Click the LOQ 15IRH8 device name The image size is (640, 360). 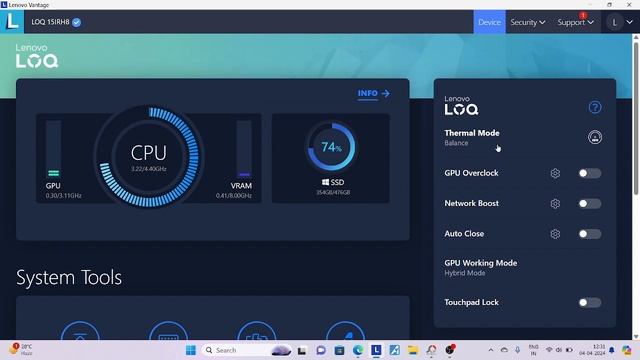point(50,22)
